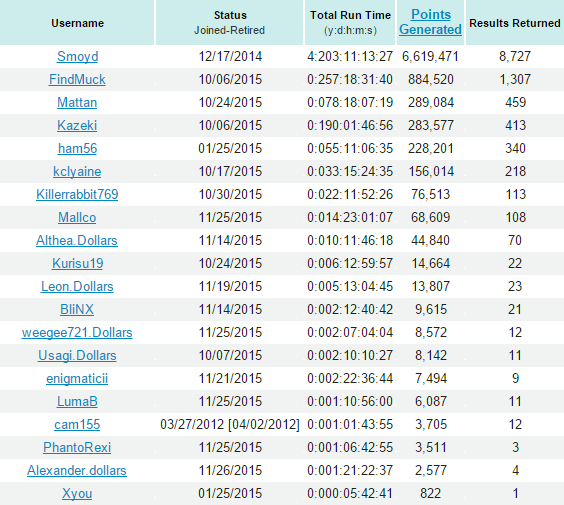Image resolution: width=564 pixels, height=505 pixels.
Task: Open weegee721.Dollars user link
Action: pyautogui.click(x=77, y=333)
